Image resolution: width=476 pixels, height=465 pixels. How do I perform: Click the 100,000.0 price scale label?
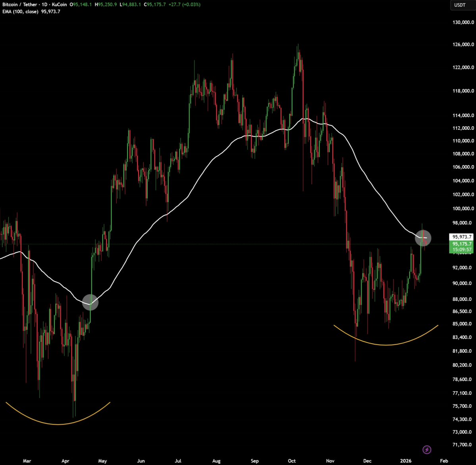point(463,208)
